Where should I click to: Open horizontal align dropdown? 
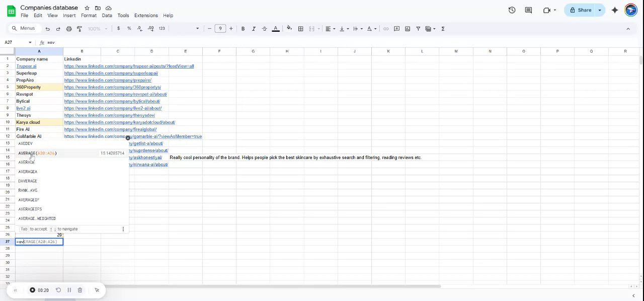click(330, 29)
